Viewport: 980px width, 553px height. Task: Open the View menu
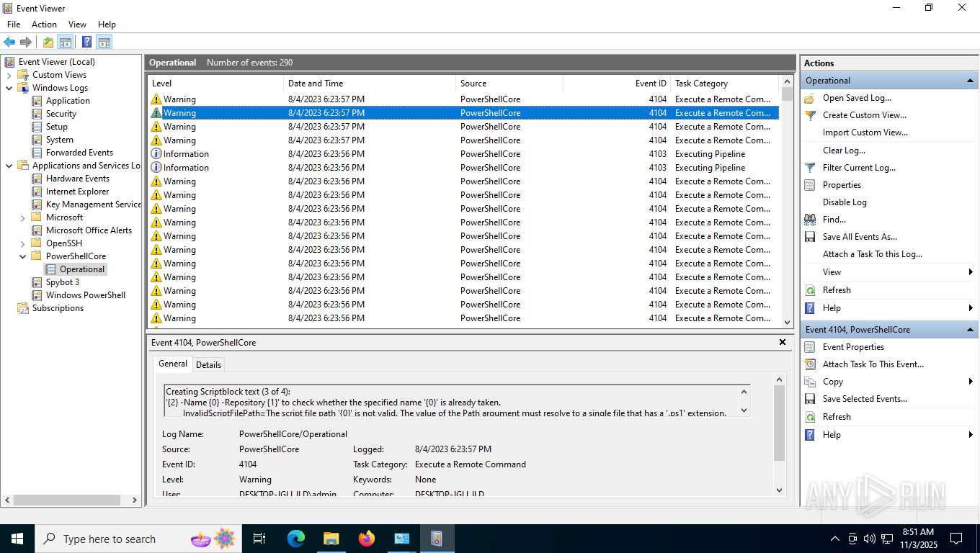pyautogui.click(x=77, y=24)
